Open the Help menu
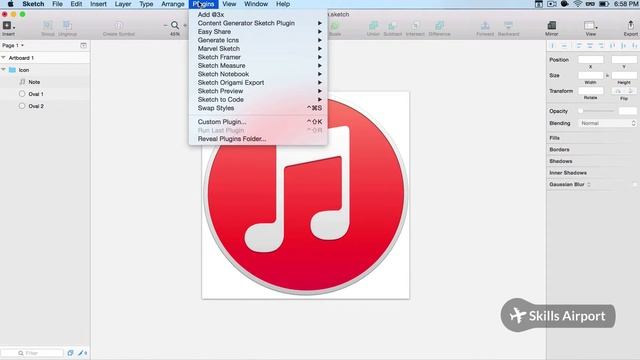The height and width of the screenshot is (360, 640). point(283,4)
